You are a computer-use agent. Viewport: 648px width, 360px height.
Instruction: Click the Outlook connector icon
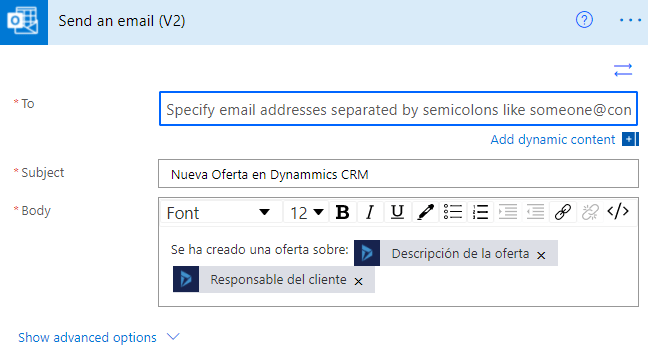click(x=24, y=22)
